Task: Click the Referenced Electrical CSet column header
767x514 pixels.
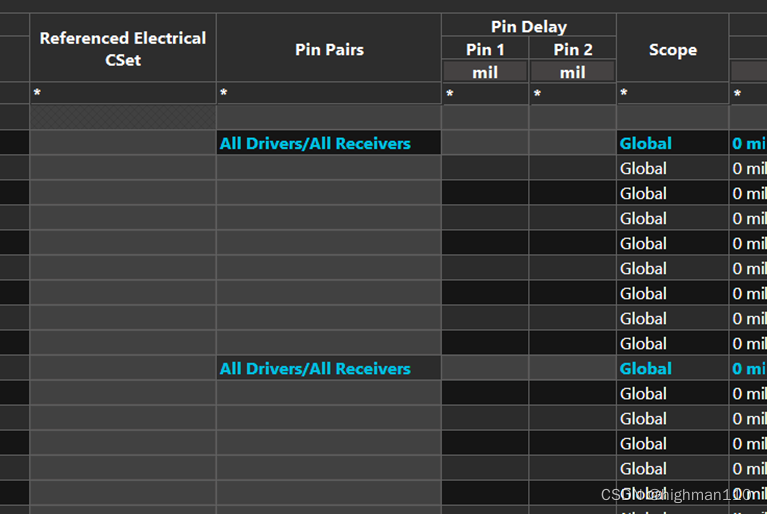Action: (x=123, y=49)
